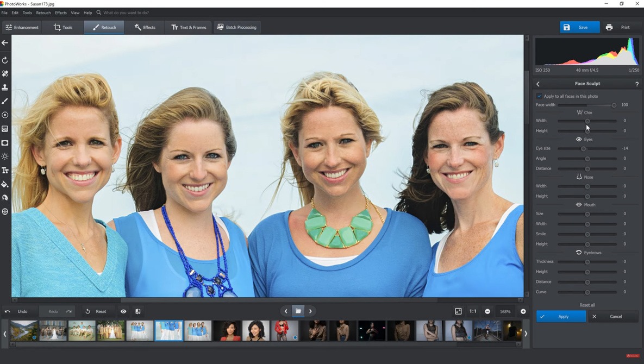Image resolution: width=644 pixels, height=364 pixels.
Task: Click the Reset button
Action: (x=97, y=311)
